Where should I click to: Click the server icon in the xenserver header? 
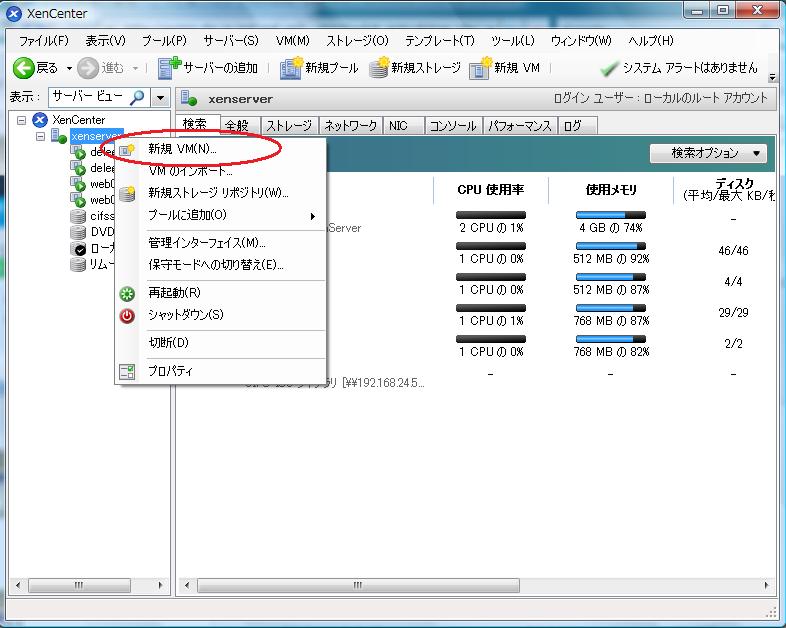point(188,98)
